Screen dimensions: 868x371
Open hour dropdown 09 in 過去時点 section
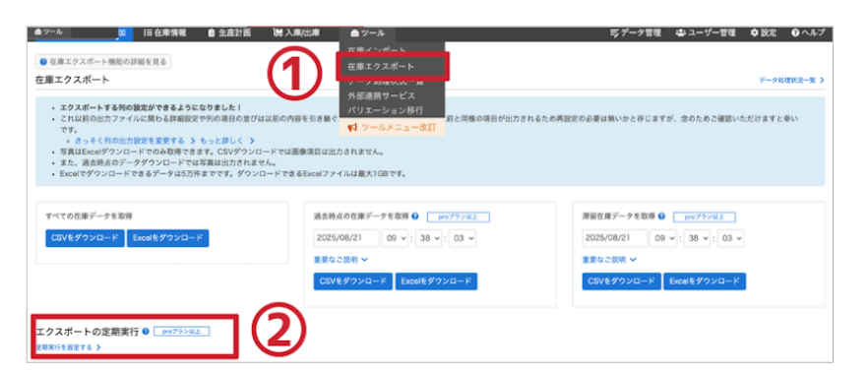click(x=396, y=238)
